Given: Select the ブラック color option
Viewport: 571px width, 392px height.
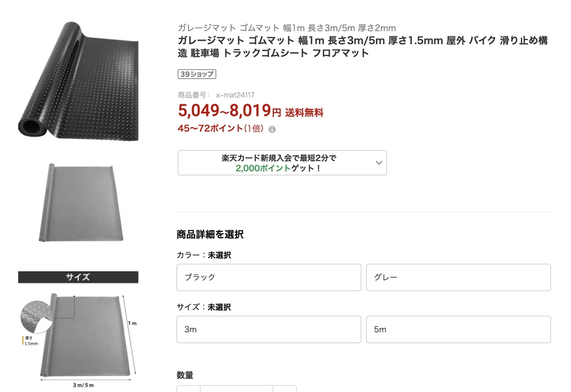Looking at the screenshot, I should [x=269, y=277].
